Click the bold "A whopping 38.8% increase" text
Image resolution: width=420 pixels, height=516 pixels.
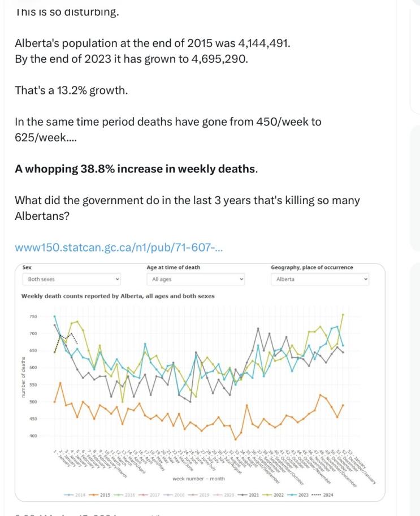click(x=136, y=168)
